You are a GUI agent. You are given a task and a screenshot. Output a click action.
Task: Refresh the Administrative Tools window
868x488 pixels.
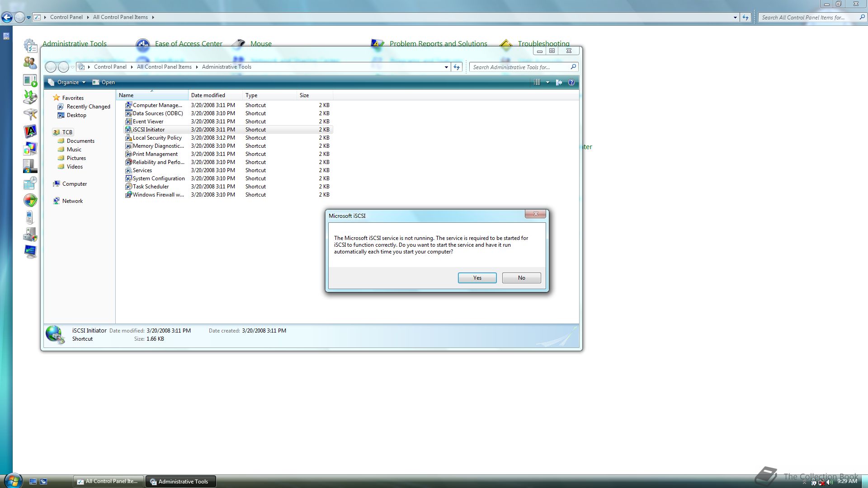[457, 67]
